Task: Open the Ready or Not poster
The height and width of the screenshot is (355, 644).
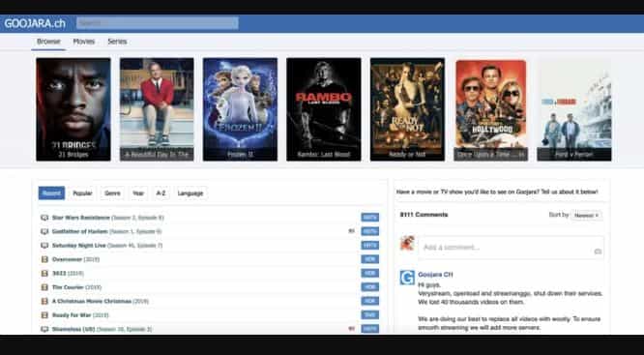Action: click(x=407, y=109)
